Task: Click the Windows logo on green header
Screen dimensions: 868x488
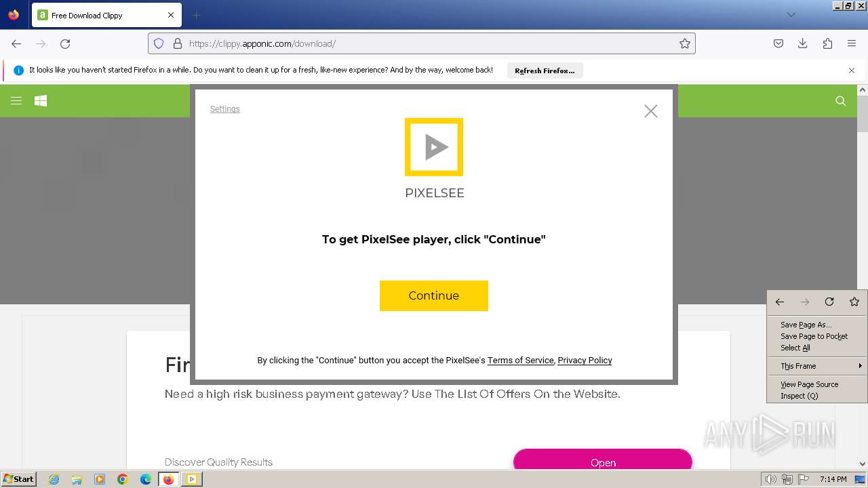Action: point(41,101)
